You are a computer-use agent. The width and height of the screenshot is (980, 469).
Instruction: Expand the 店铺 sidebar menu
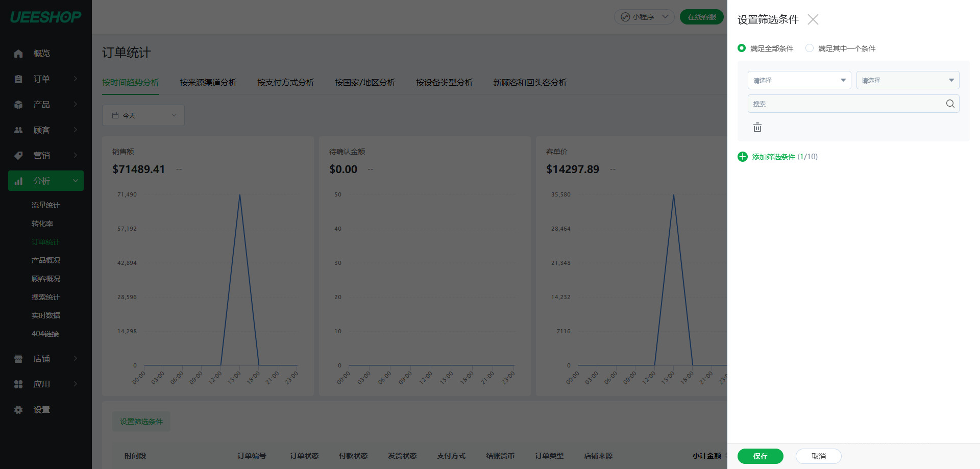click(x=76, y=358)
